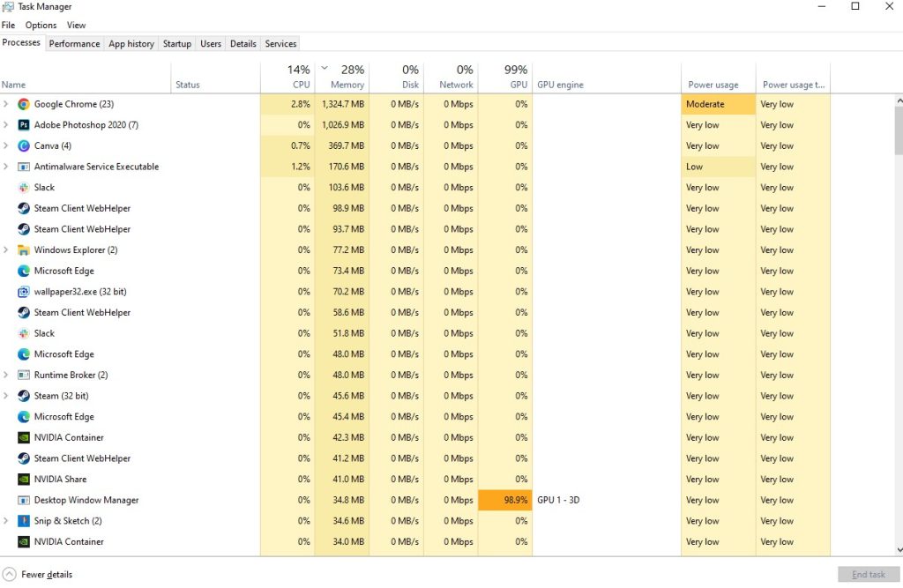Go to the Users tab
This screenshot has width=903, height=588.
point(211,44)
